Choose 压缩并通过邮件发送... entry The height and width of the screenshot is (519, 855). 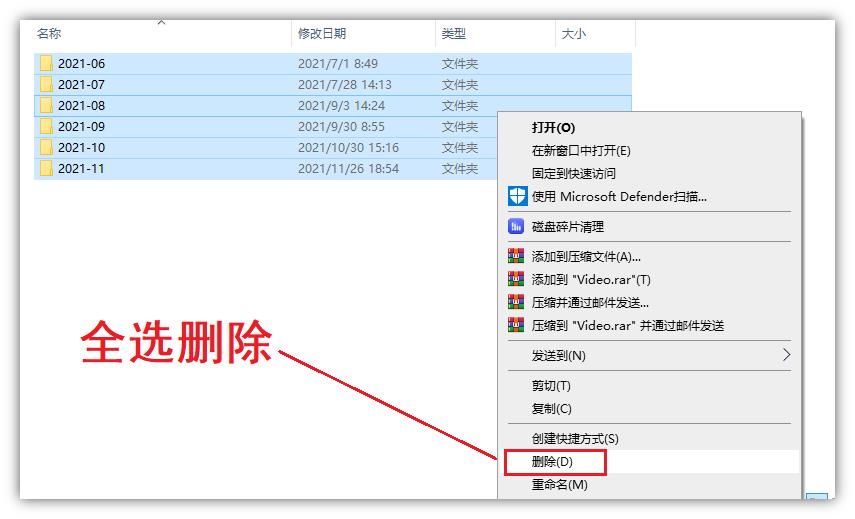click(590, 303)
